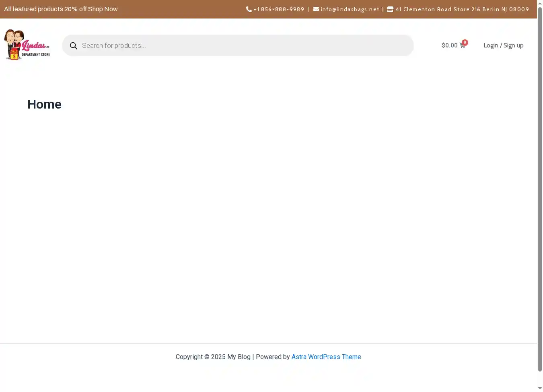This screenshot has width=543, height=392.
Task: Click the search magnifier icon
Action: (x=74, y=46)
